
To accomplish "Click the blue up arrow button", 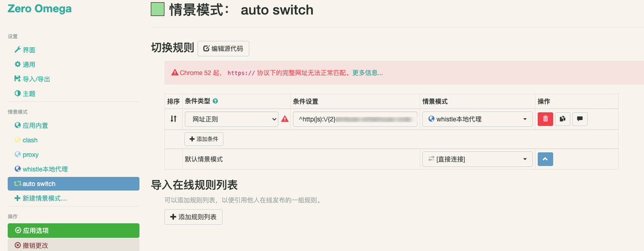I will point(545,159).
